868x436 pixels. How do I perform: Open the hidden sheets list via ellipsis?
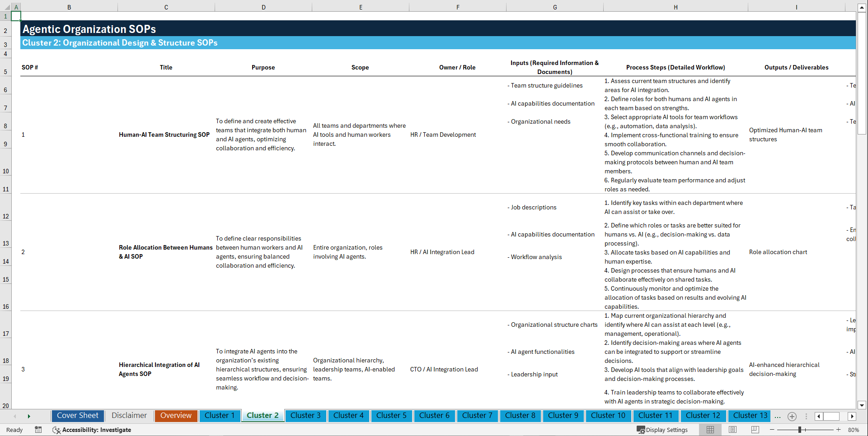tap(778, 416)
